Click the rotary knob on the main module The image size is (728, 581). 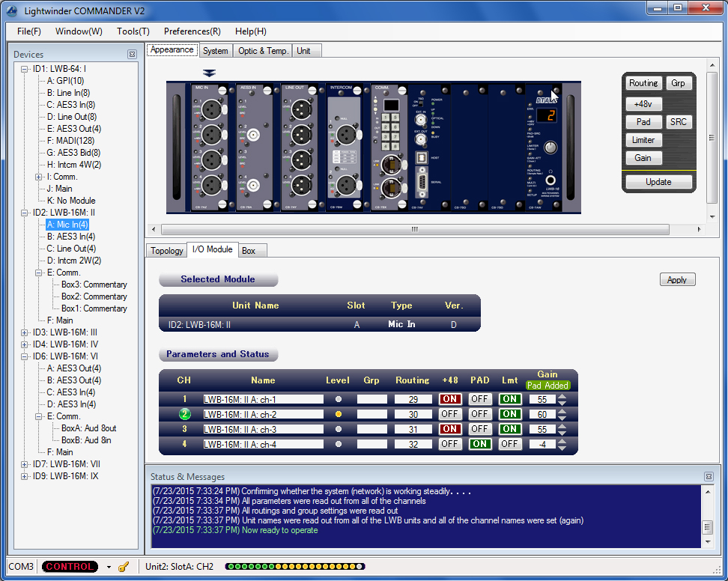(x=550, y=147)
